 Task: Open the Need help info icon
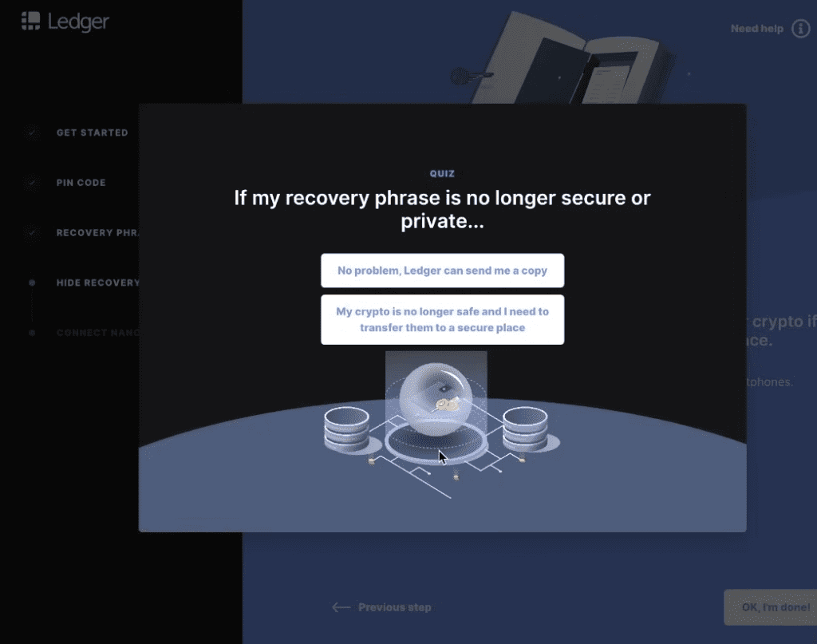(x=801, y=29)
